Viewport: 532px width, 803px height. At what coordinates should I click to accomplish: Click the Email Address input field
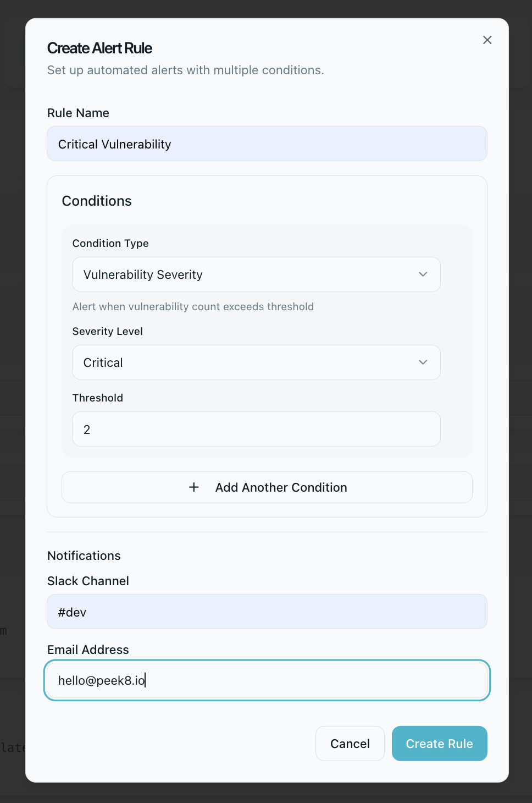[267, 680]
